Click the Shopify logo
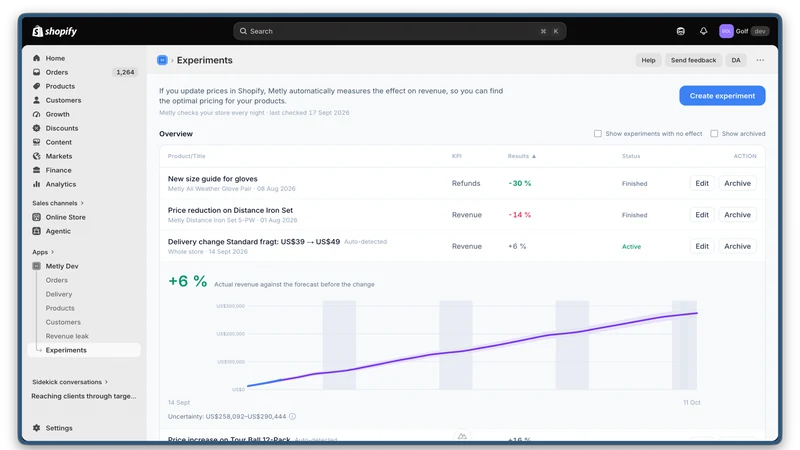Viewport: 800px width, 450px height. [x=55, y=31]
